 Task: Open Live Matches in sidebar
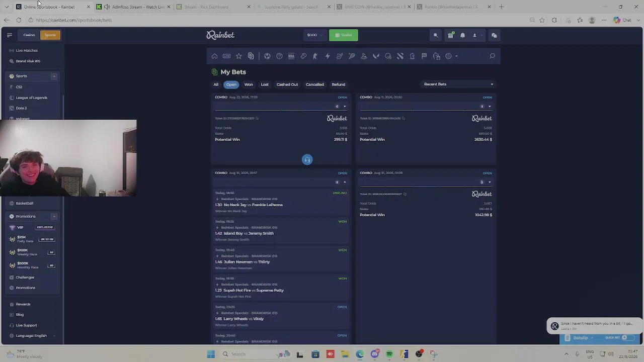point(27,51)
